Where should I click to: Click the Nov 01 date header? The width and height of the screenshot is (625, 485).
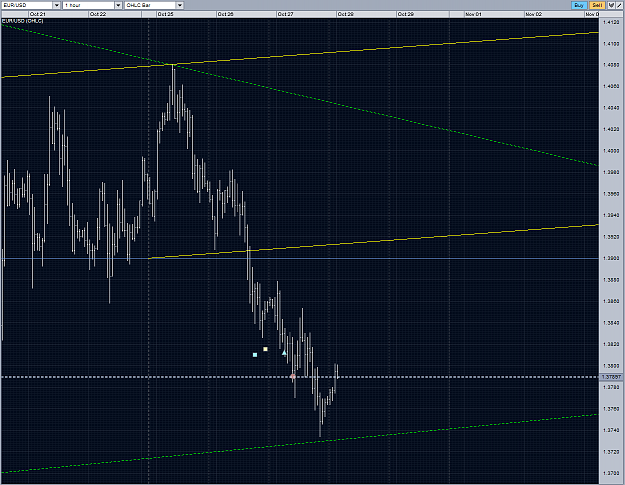(474, 14)
